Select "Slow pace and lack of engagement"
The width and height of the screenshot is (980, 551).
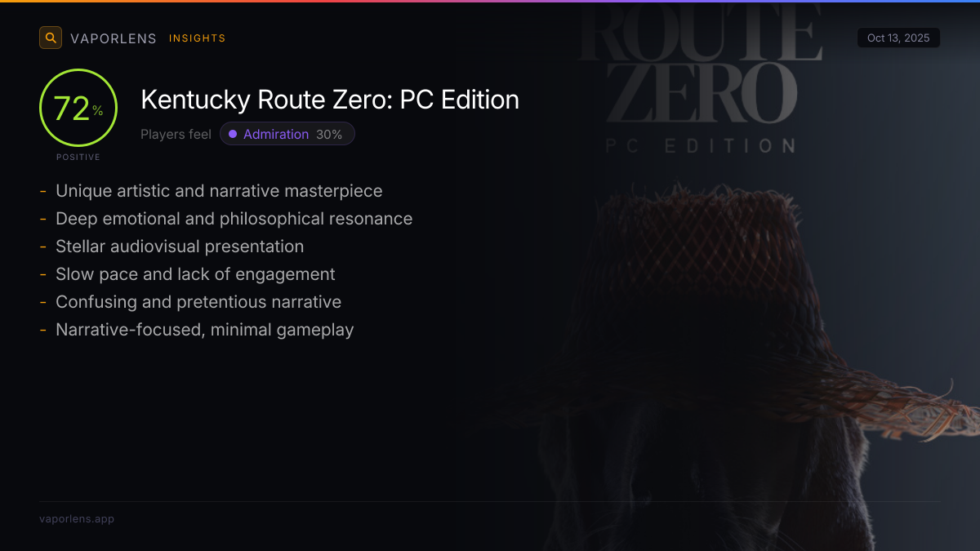tap(195, 274)
